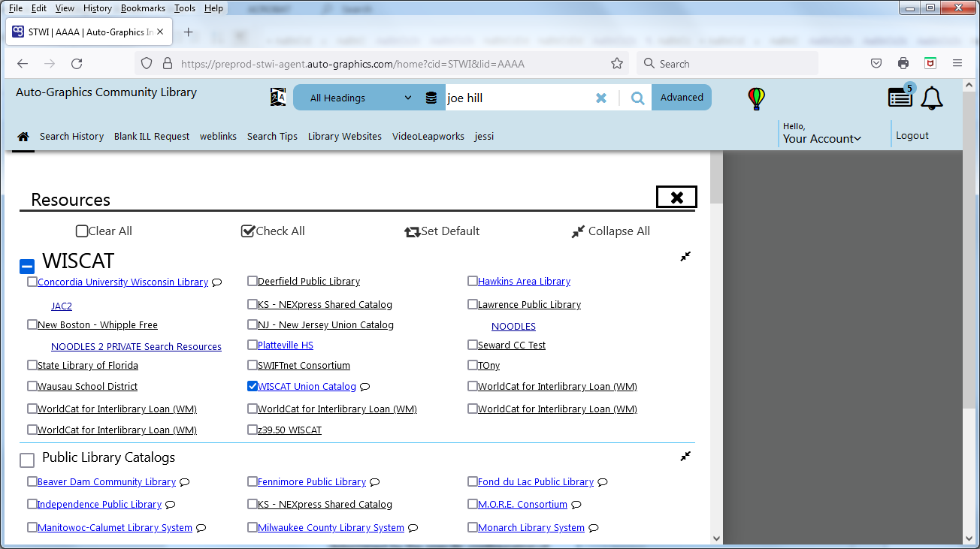Click Check All option

click(x=273, y=231)
